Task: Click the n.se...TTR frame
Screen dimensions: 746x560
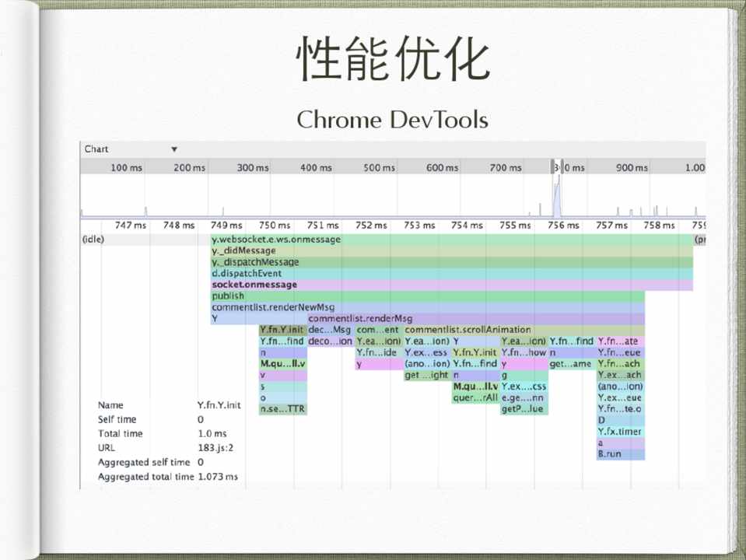Action: tap(282, 409)
